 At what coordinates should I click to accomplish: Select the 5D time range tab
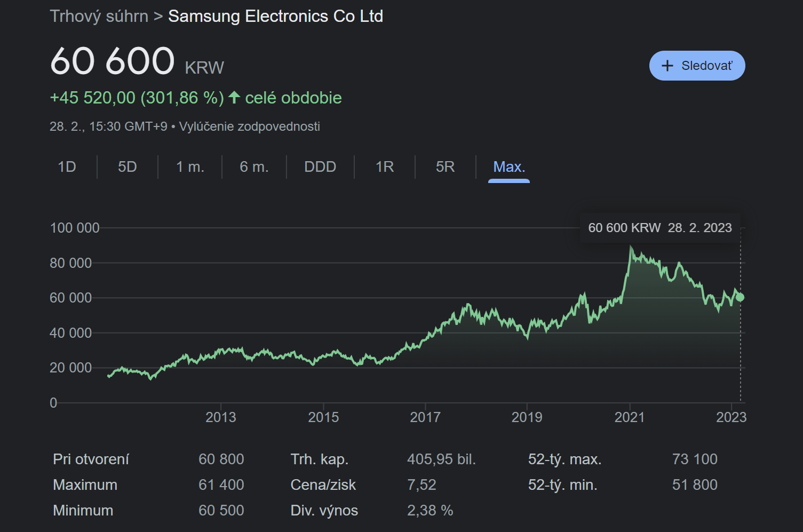127,167
